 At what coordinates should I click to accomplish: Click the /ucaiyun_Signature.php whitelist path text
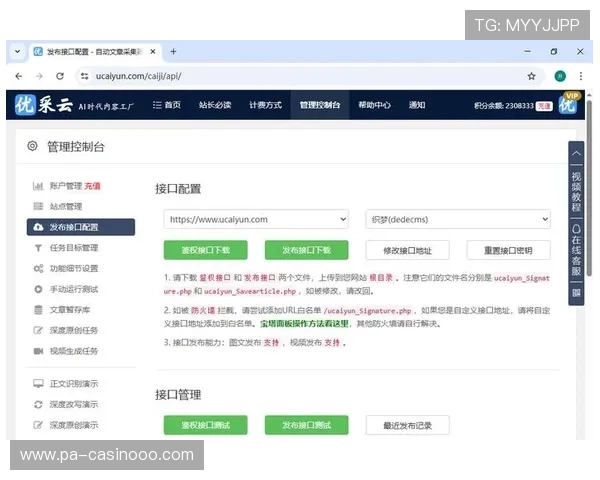click(367, 311)
